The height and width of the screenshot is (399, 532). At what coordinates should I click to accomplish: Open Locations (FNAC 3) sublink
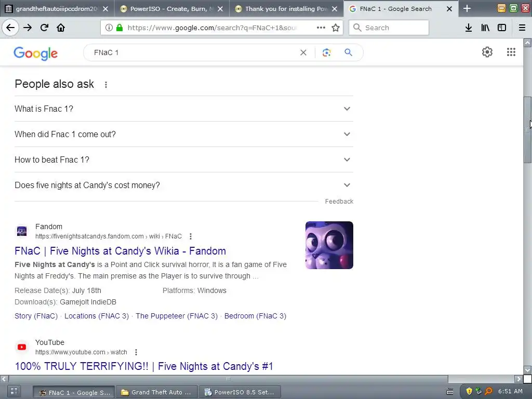click(97, 316)
